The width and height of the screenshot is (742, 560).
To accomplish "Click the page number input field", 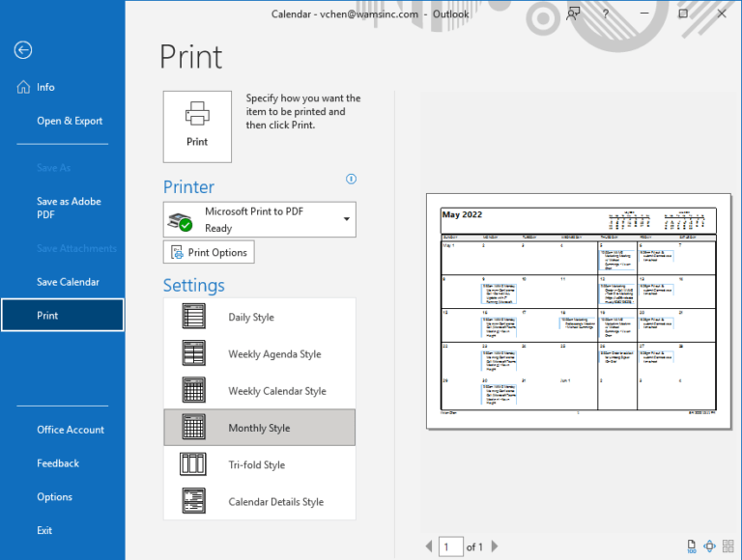I will 450,546.
